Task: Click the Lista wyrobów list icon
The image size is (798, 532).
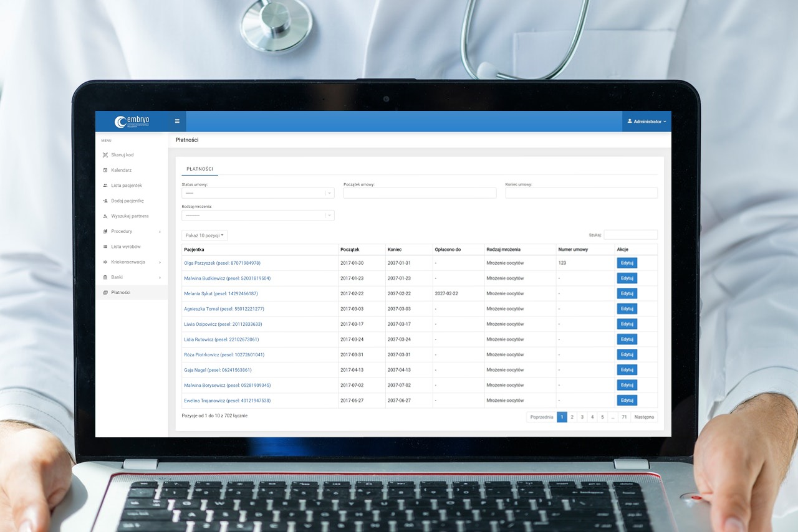Action: click(x=105, y=247)
